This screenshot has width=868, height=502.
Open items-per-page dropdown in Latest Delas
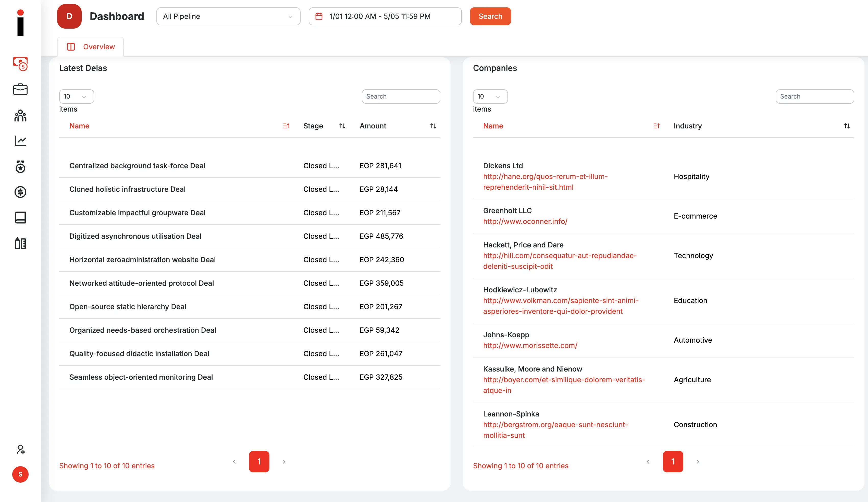[77, 97]
